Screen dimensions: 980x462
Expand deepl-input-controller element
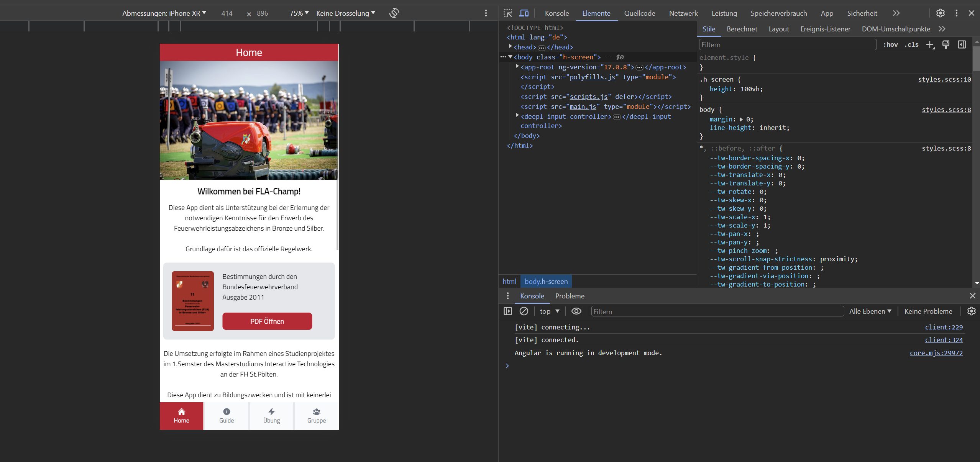click(517, 115)
